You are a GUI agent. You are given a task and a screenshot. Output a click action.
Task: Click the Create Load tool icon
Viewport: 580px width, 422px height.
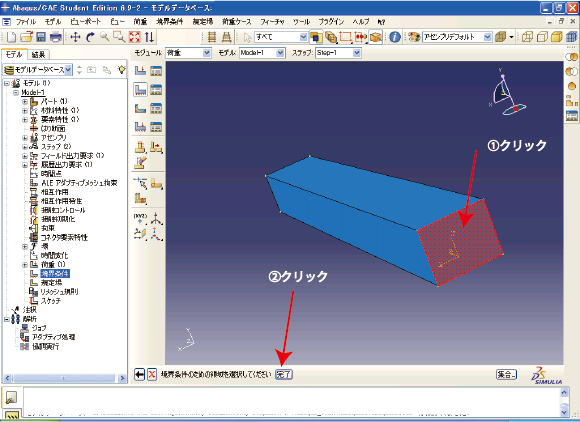[x=140, y=70]
